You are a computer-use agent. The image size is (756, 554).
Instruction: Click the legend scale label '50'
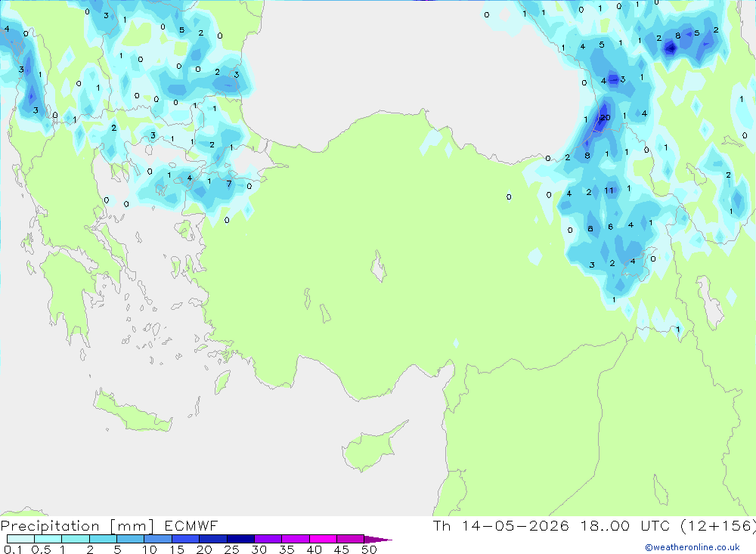click(x=369, y=549)
